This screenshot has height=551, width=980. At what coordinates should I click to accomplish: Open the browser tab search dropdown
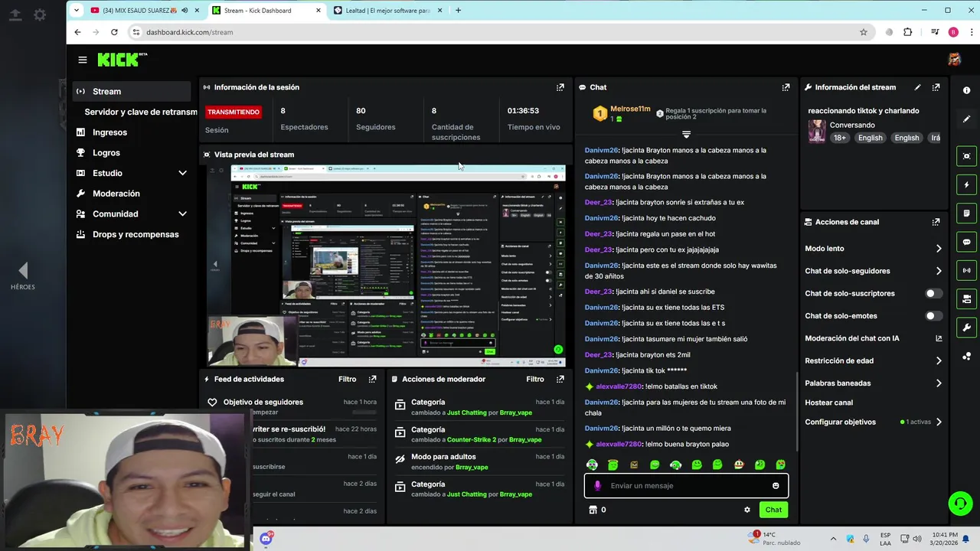77,10
